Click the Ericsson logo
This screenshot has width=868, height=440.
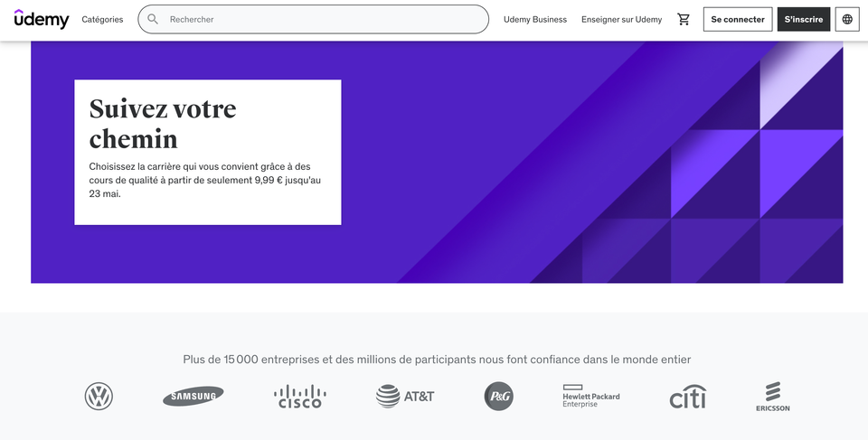pyautogui.click(x=772, y=396)
